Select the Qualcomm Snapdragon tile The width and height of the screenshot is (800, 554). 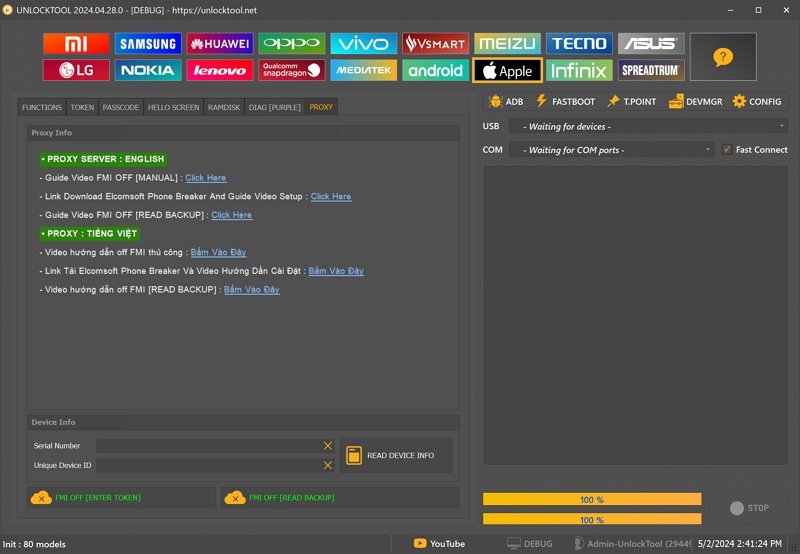click(291, 70)
